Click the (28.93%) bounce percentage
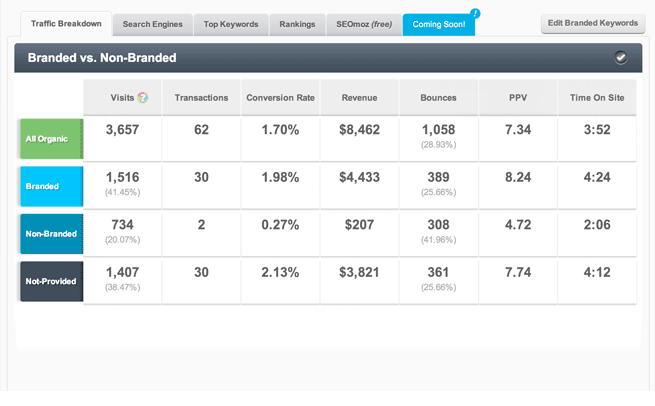The height and width of the screenshot is (406, 655). pos(438,145)
